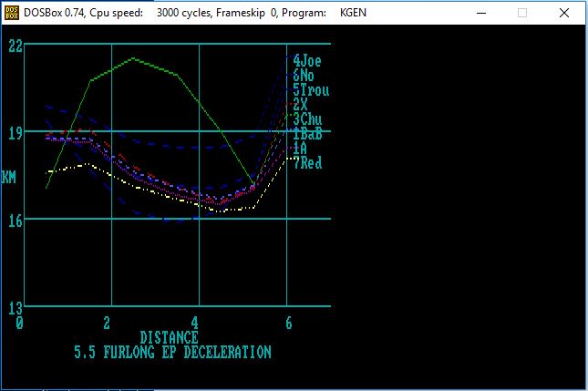Click the 'Cpu speed: 3000 cycles' title text
The image size is (588, 391).
[150, 13]
